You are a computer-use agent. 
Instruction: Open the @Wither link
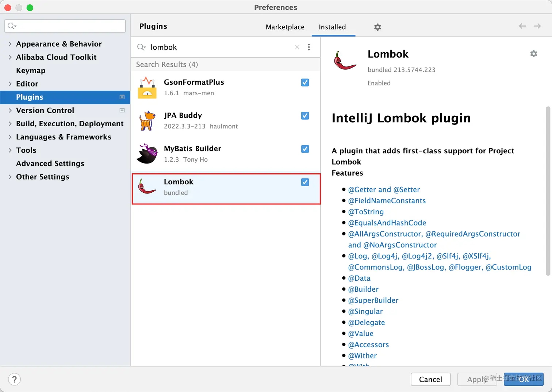(363, 356)
